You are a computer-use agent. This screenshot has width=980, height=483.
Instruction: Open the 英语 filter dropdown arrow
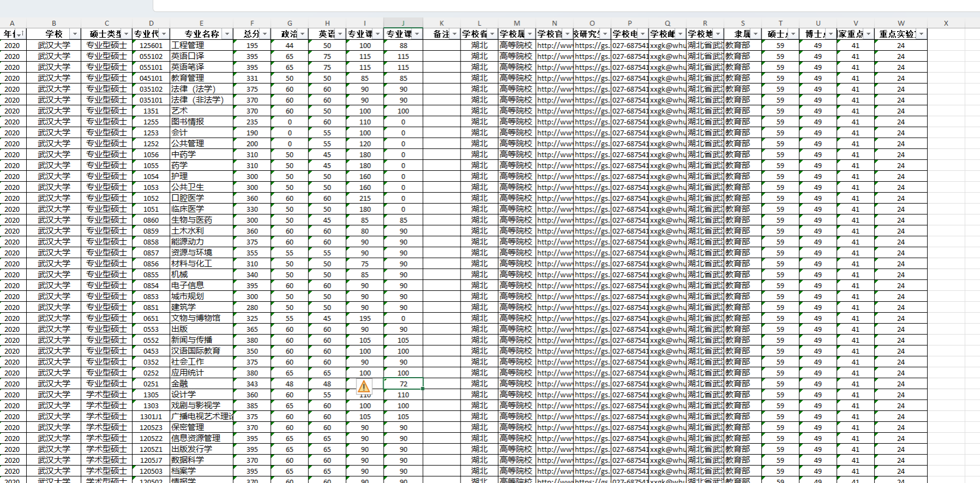[x=340, y=34]
